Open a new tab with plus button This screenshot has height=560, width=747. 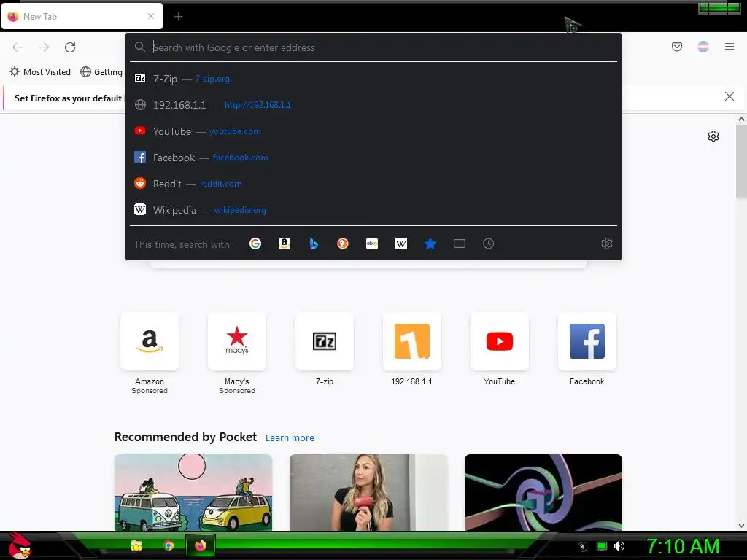(178, 17)
